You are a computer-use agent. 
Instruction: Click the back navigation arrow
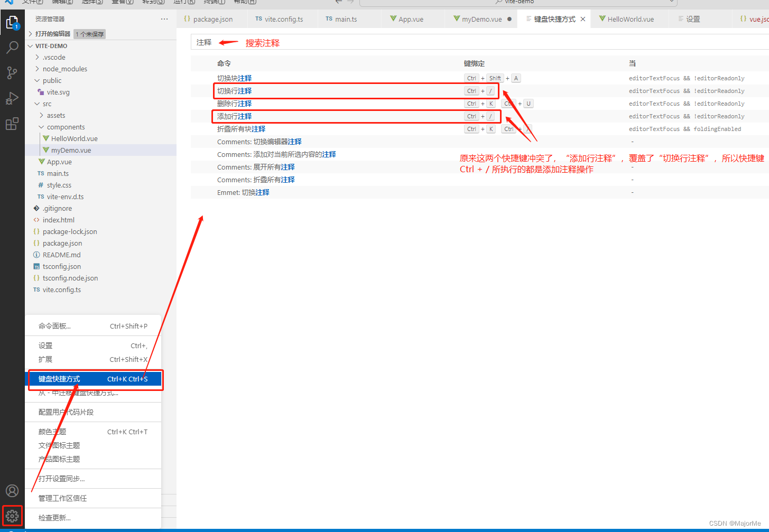coord(339,2)
